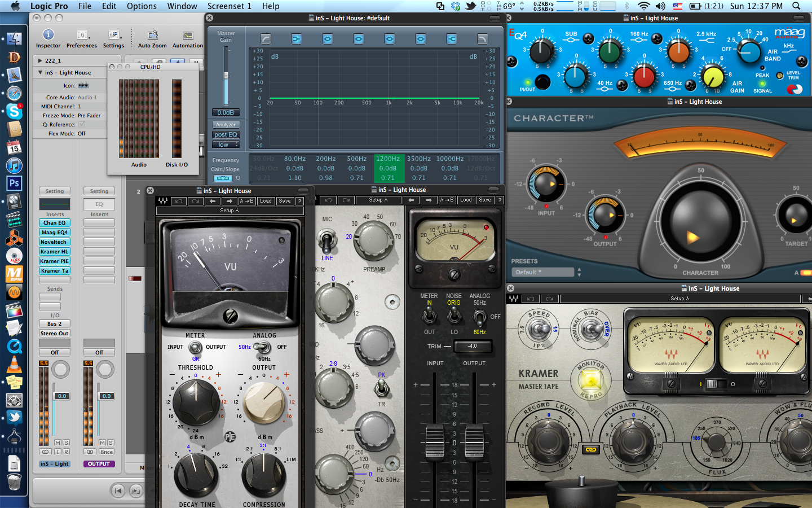Click the Gain-Q couple link icon
This screenshot has height=508, width=812.
click(x=224, y=178)
